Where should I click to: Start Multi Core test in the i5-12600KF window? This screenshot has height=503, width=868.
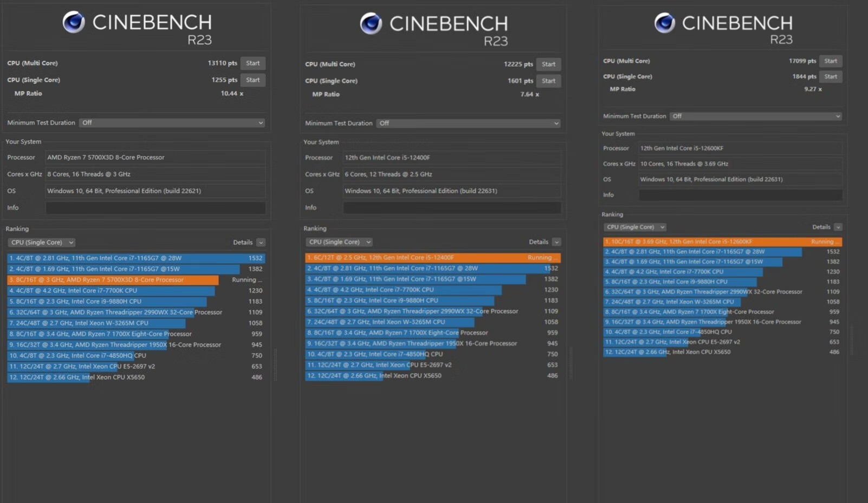(831, 61)
